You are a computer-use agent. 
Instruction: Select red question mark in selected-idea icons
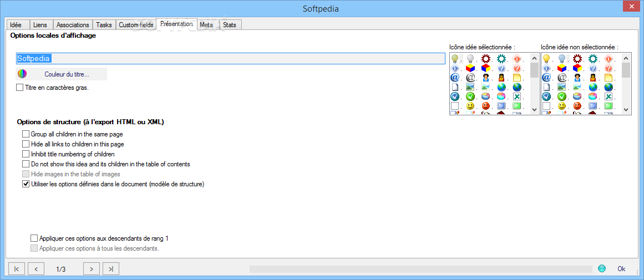[x=516, y=68]
